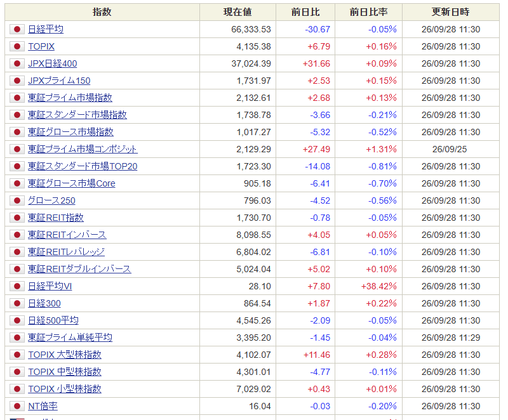This screenshot has width=508, height=420.
Task: Open the 東証REITレバレッジ link
Action: click(x=66, y=253)
